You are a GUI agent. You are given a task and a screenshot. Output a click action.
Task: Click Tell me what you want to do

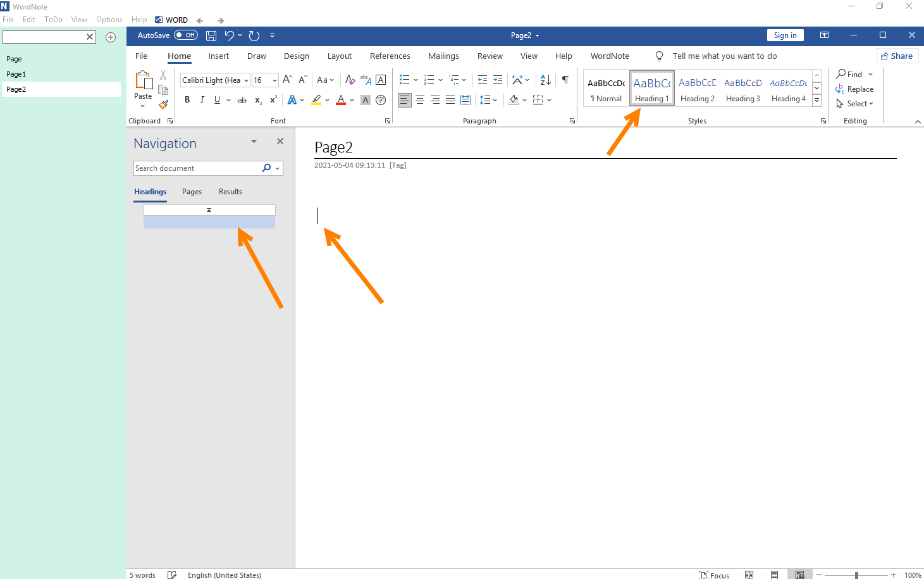[725, 56]
